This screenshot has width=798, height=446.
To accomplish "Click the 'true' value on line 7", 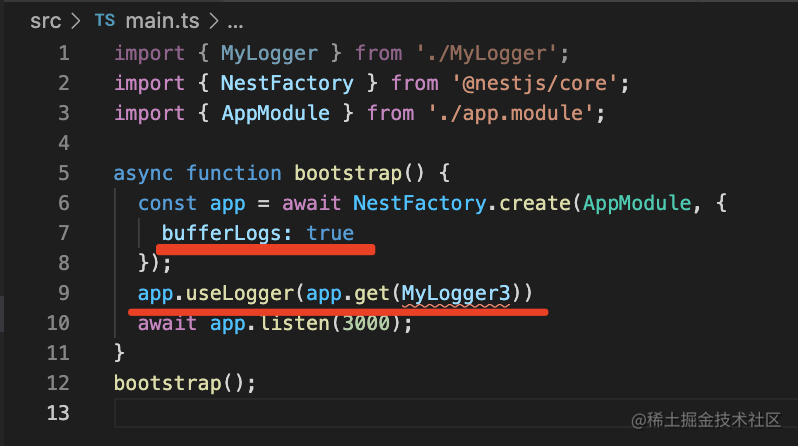I will coord(330,233).
